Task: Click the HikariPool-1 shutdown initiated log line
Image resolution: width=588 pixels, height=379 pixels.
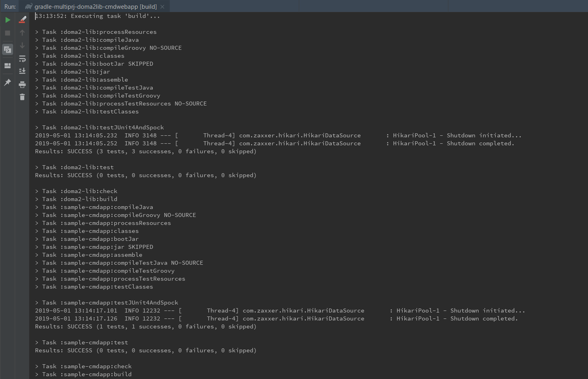Action: [x=274, y=135]
